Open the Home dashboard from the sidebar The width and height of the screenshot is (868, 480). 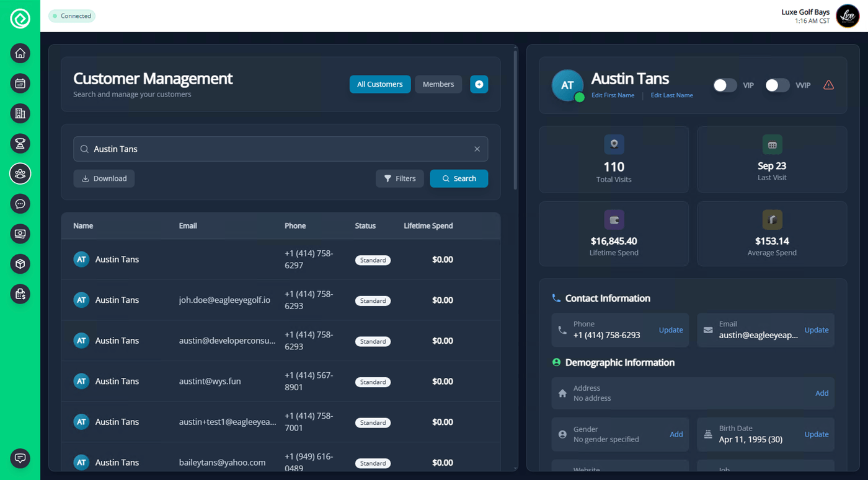point(20,53)
